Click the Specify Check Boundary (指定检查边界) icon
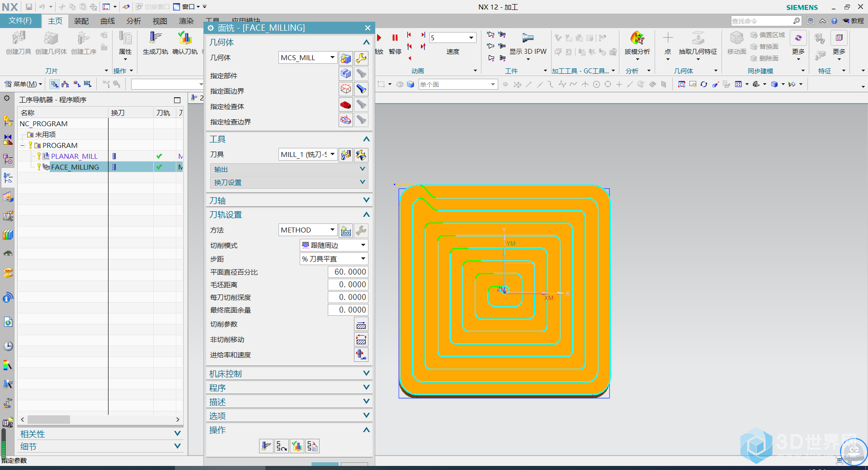868x470 pixels. click(346, 120)
